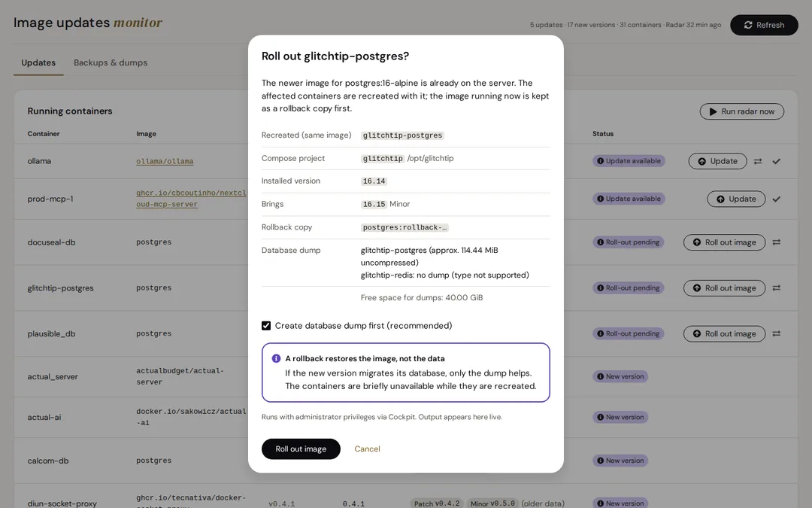This screenshot has width=812, height=508.
Task: Open the ghcr.io nextcloud-mcp-server image link
Action: click(x=191, y=199)
